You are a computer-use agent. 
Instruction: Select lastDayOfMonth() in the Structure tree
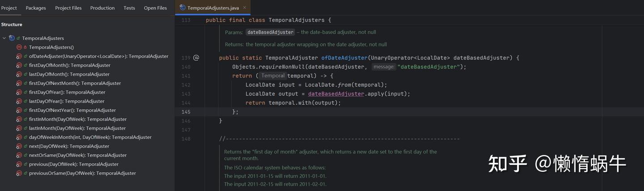pyautogui.click(x=69, y=74)
